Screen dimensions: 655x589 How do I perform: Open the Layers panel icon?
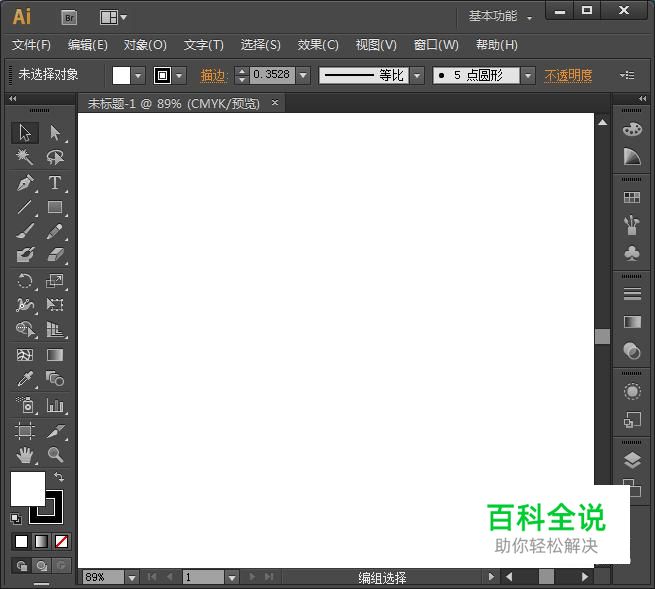coord(632,460)
